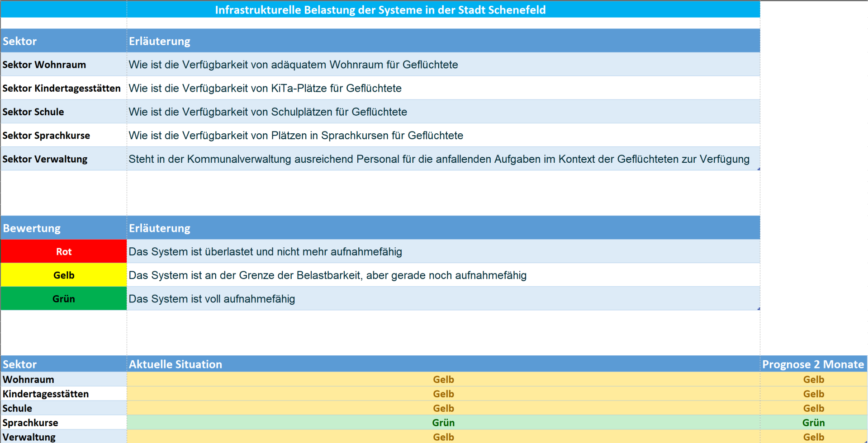Click the 'Aktuelle Situation' column header
Viewport: 868px width, 443px height.
coord(443,364)
